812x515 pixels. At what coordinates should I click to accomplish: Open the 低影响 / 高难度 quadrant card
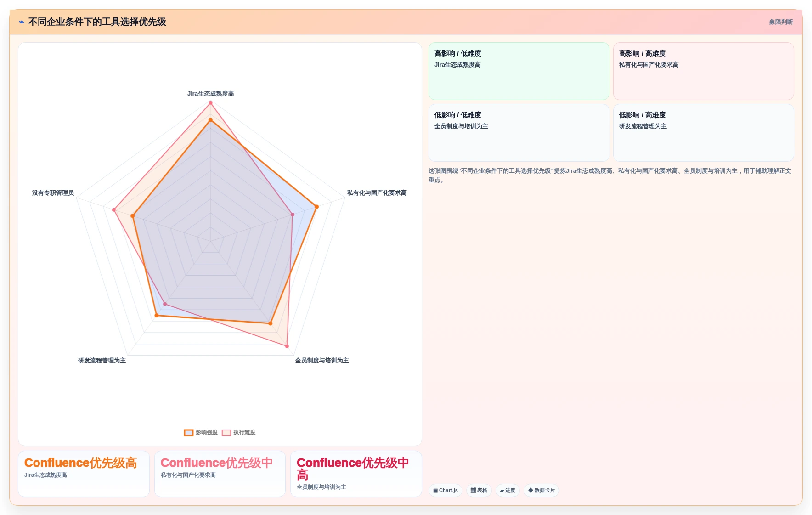click(x=704, y=133)
